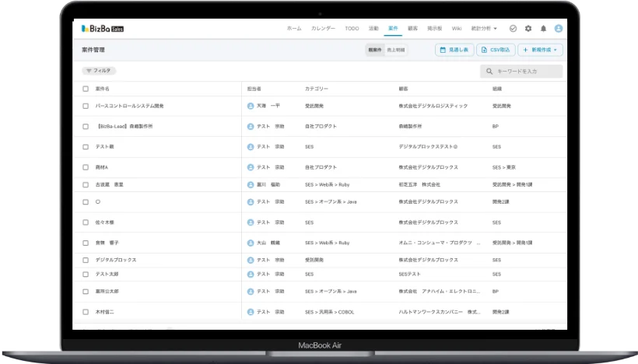Select the 案件 tab
This screenshot has height=364, width=638.
393,29
